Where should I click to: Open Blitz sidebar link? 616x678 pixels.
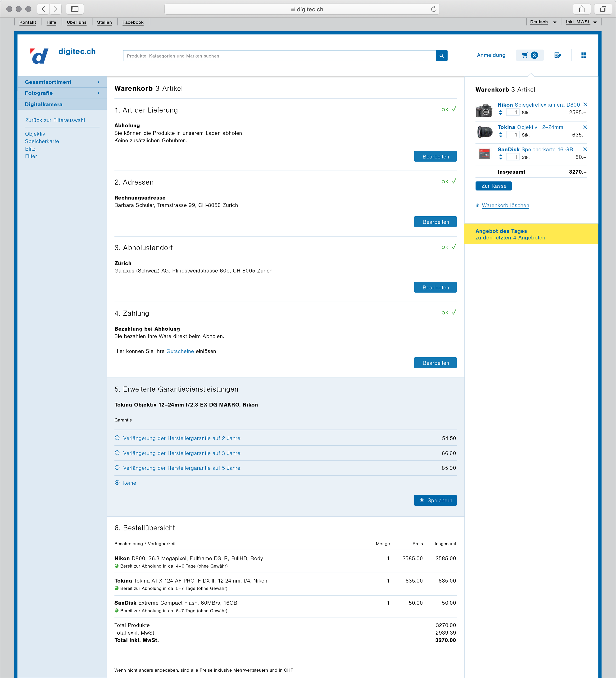pyautogui.click(x=30, y=149)
